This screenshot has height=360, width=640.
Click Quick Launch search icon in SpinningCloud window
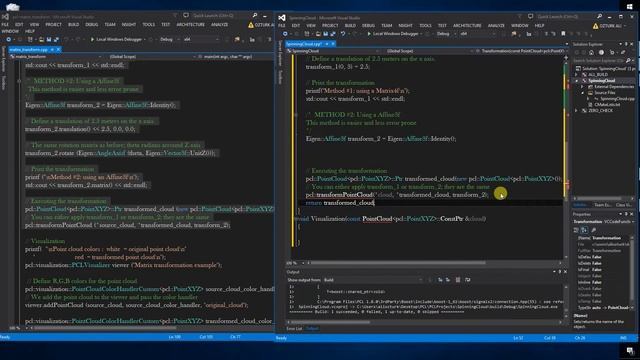pos(599,16)
